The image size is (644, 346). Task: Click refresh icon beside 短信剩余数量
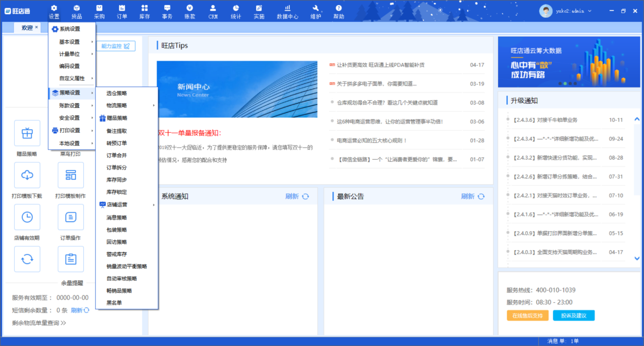pyautogui.click(x=86, y=310)
